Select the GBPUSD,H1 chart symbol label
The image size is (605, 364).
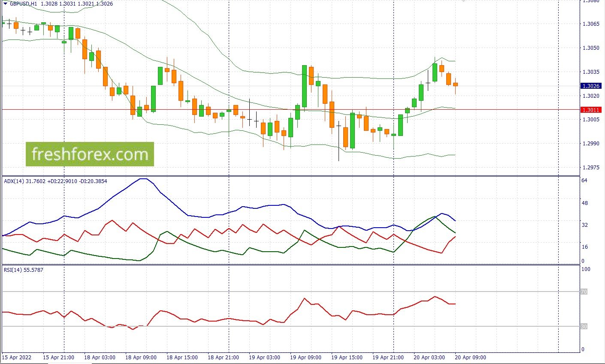tap(24, 3)
